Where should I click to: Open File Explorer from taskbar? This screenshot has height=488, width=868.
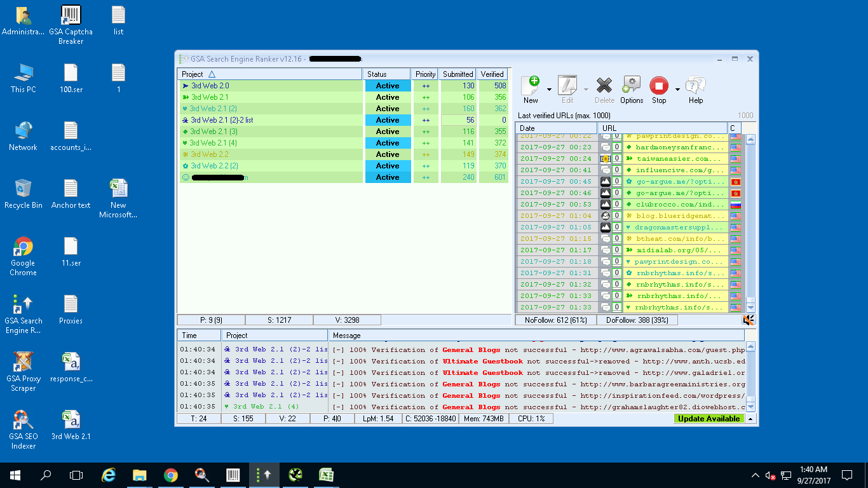(140, 475)
